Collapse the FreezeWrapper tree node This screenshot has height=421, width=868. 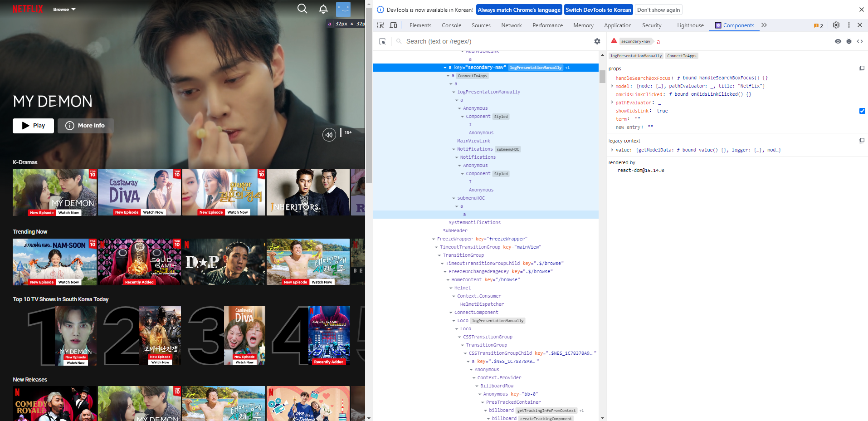(434, 239)
